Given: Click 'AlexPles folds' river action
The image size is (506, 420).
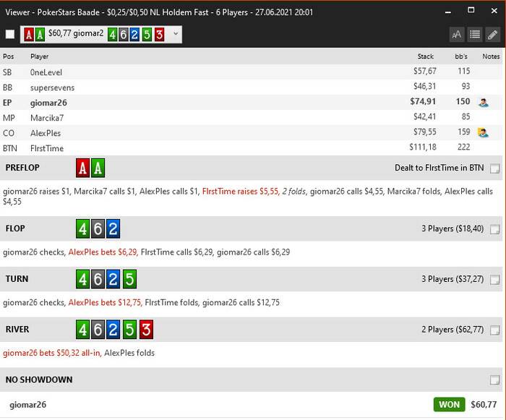Looking at the screenshot, I should 129,353.
